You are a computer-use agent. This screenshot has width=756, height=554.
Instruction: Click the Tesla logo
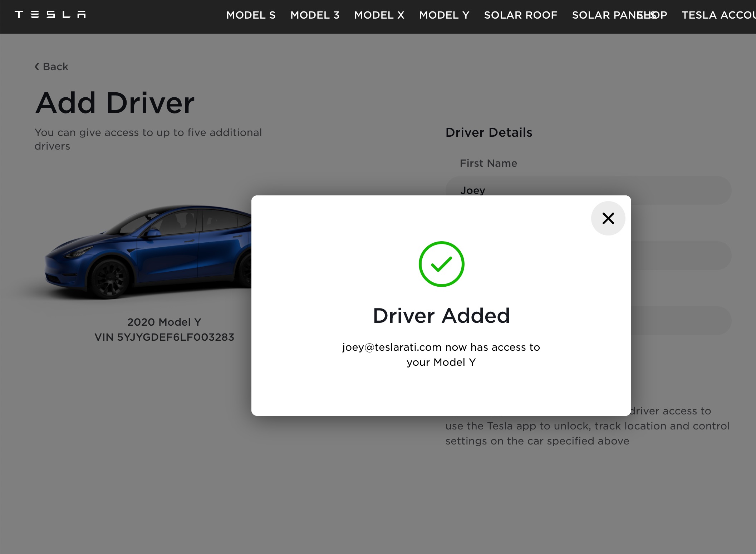tap(50, 15)
